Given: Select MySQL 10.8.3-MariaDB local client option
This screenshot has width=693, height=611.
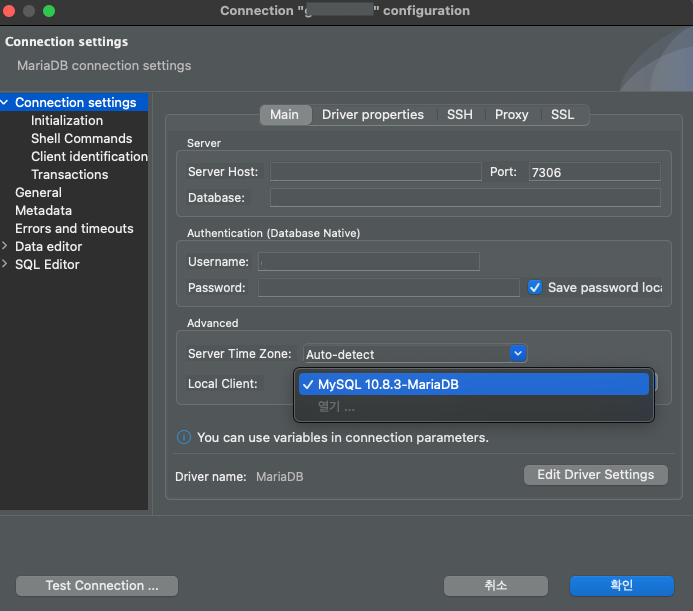Looking at the screenshot, I should pyautogui.click(x=474, y=384).
